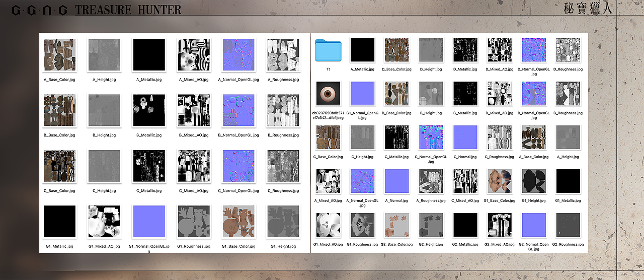
Task: Click B_Metallic.jpg thumbnail in left window
Action: (x=148, y=110)
